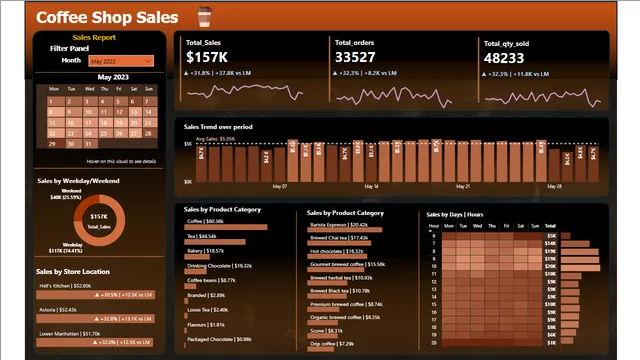Screen dimensions: 640x360
Task: Click the Loose Tea $2.40k label
Action: (208, 310)
